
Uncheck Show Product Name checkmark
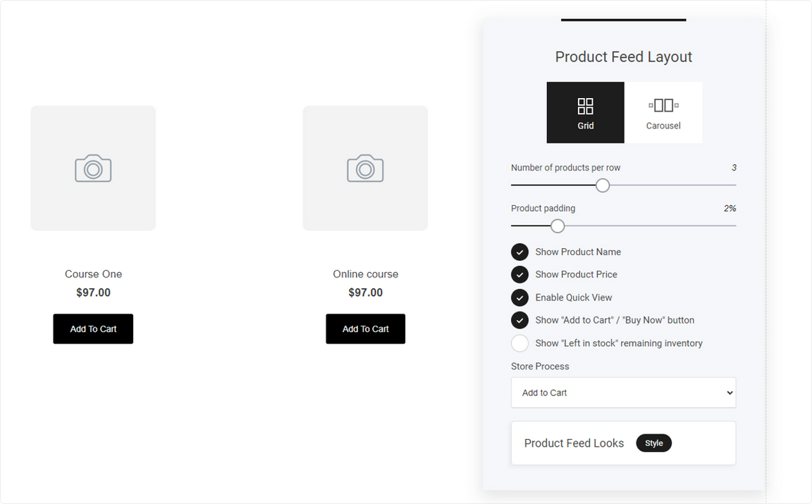coord(519,252)
